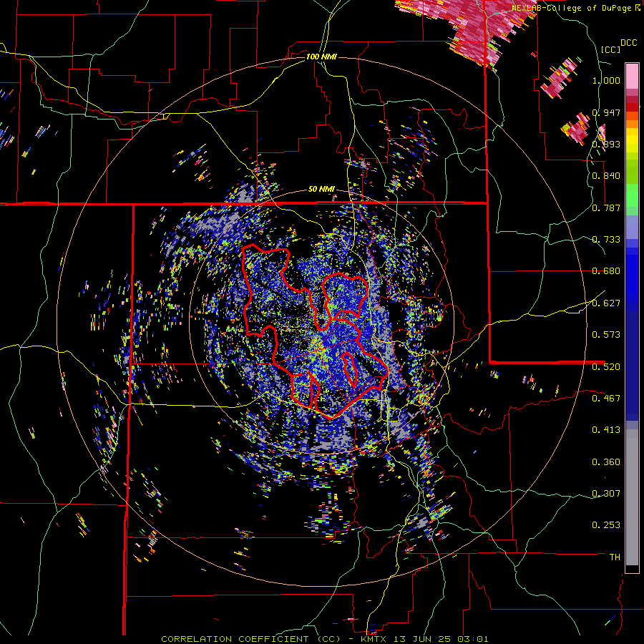The height and width of the screenshot is (644, 644).
Task: Pick the bright green color bar segment
Action: coord(632,195)
